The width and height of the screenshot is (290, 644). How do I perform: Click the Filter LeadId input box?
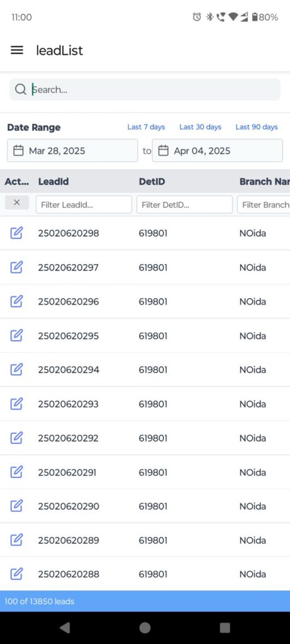click(84, 204)
